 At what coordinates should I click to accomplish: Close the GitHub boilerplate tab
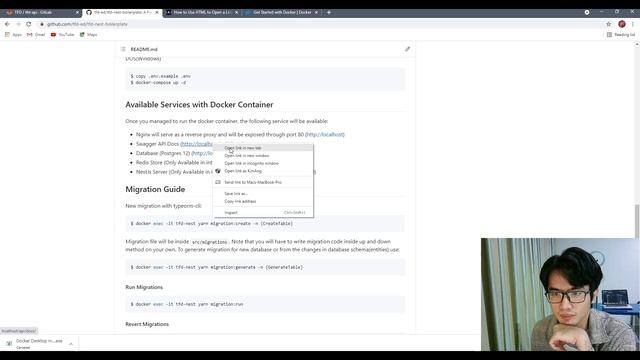point(157,12)
